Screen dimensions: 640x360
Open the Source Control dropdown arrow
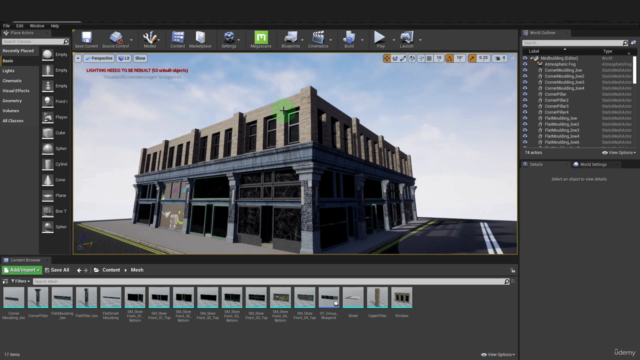131,40
